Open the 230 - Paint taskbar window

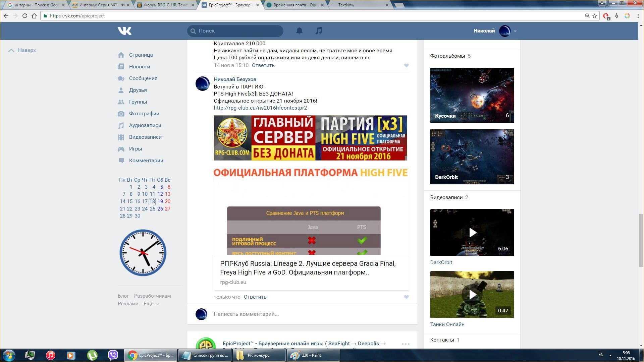313,355
